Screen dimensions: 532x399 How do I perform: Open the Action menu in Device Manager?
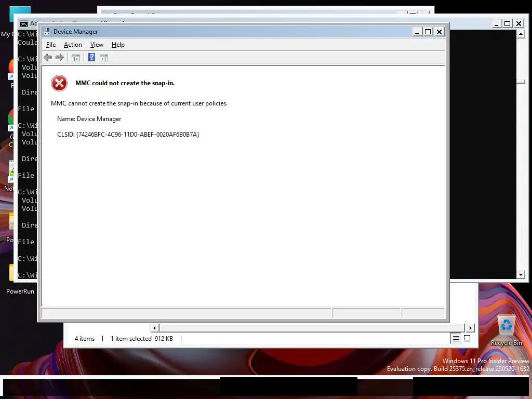coord(73,45)
